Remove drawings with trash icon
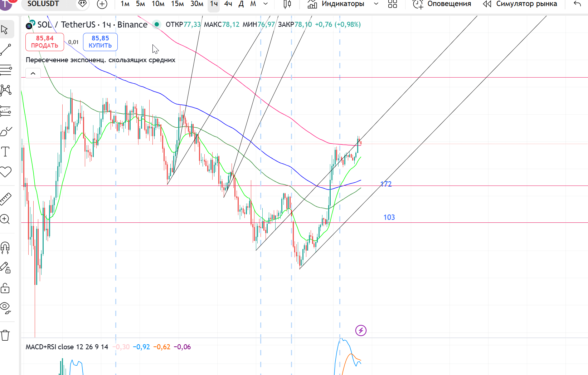The width and height of the screenshot is (588, 375). pyautogui.click(x=5, y=335)
